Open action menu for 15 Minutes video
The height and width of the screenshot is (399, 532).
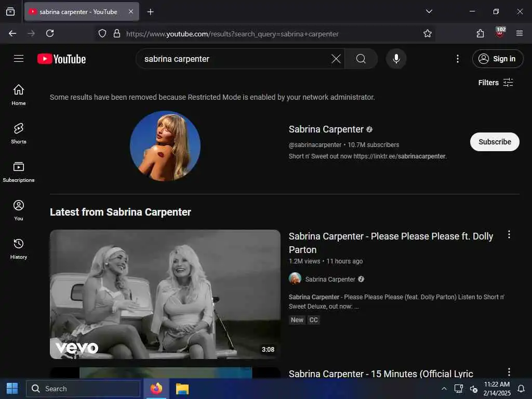click(x=509, y=372)
